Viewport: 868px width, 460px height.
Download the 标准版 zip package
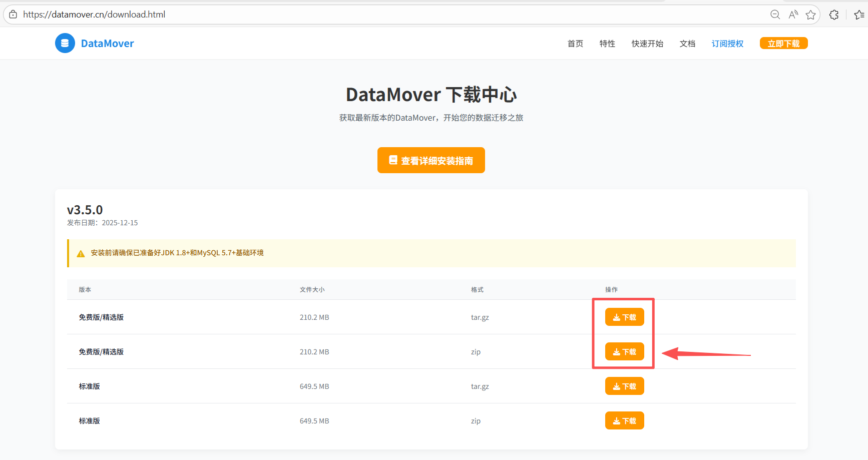click(624, 420)
